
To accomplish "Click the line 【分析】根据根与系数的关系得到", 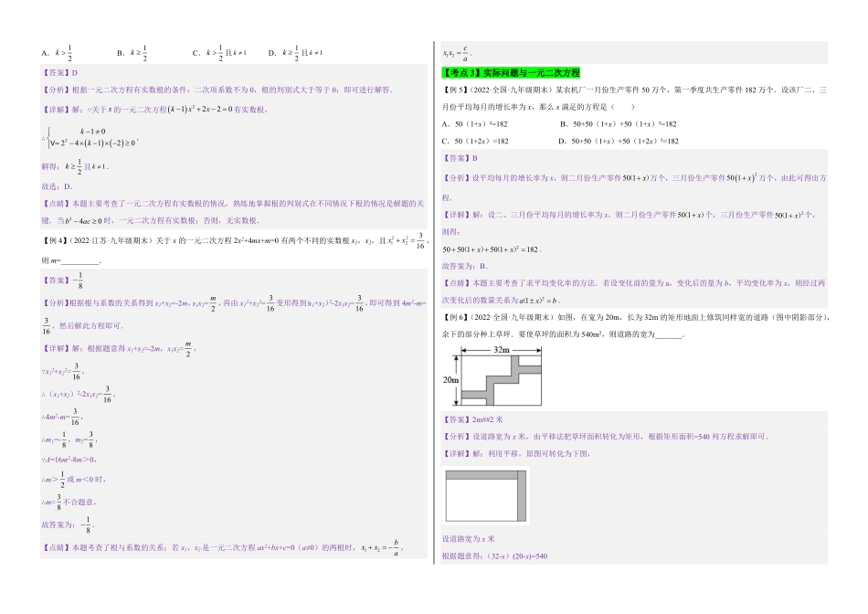I will tap(234, 302).
